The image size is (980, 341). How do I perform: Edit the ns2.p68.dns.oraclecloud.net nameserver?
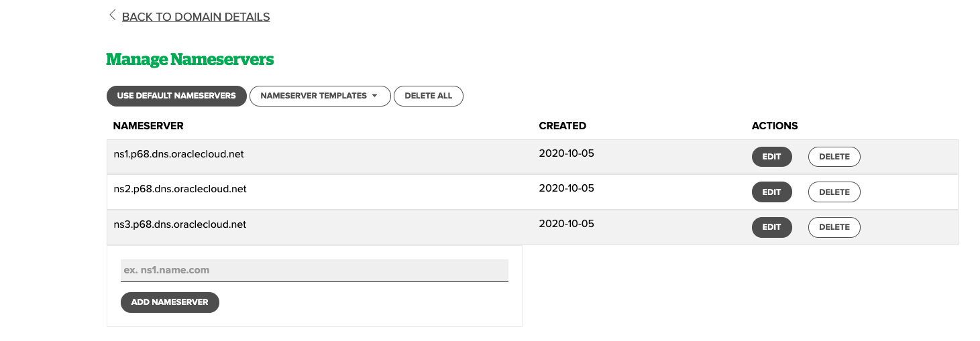[x=771, y=192]
